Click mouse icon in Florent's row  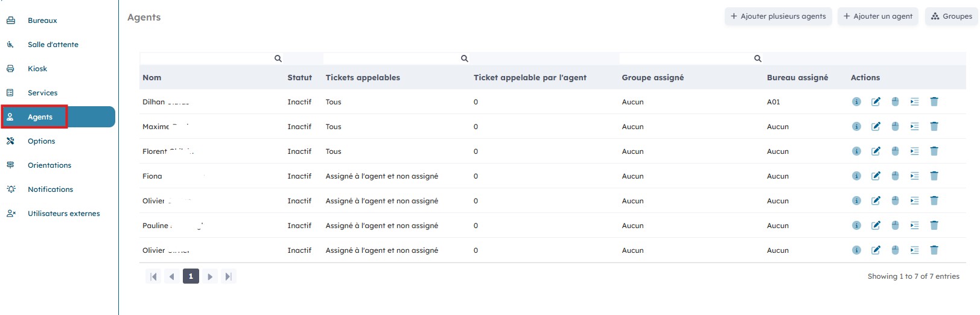895,151
